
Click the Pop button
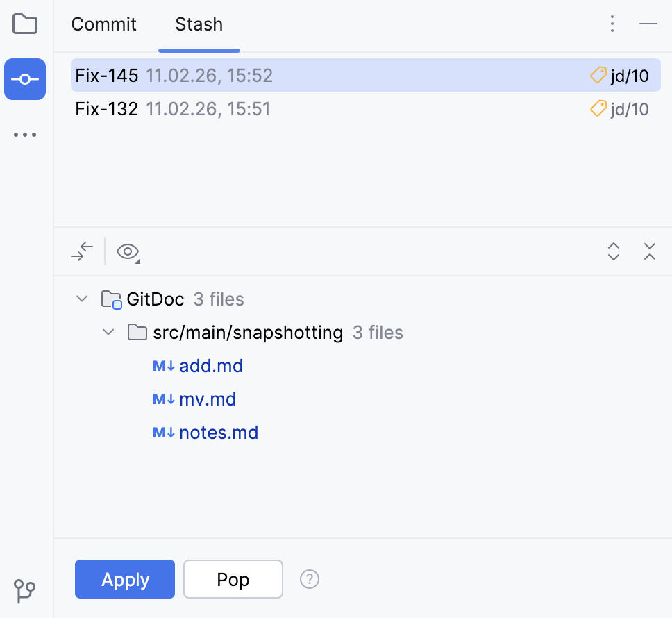point(233,579)
